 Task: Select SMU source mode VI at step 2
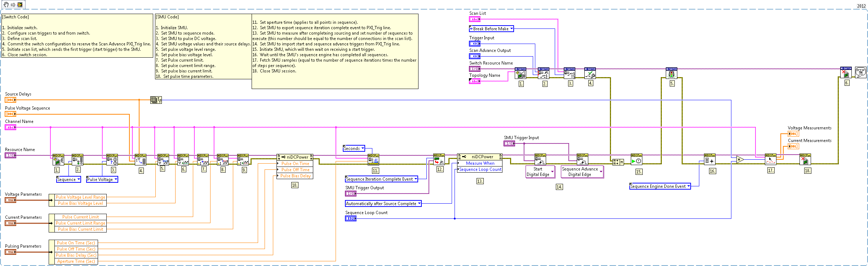click(x=77, y=160)
